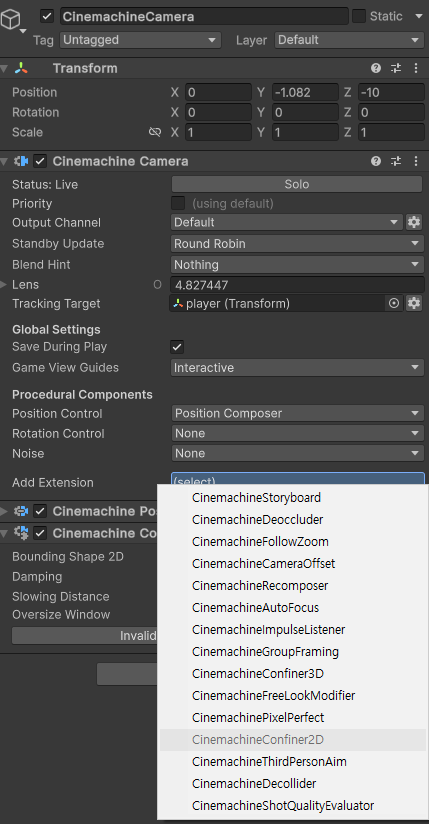Select CinemachineConfiner3D extension
The height and width of the screenshot is (824, 429).
tap(293, 674)
